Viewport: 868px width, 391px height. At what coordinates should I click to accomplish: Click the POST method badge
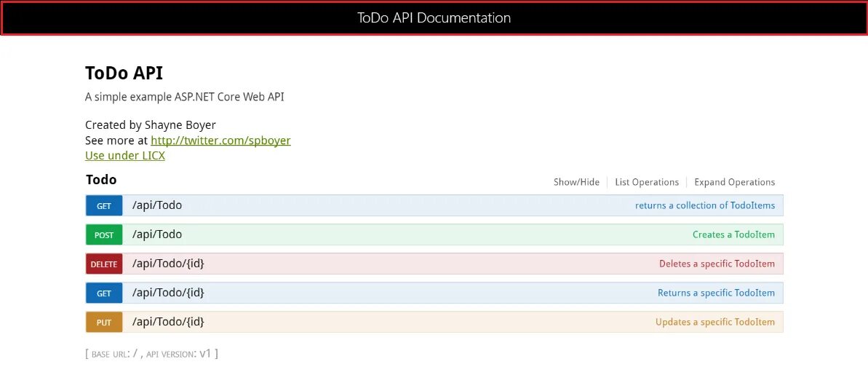[x=104, y=235]
